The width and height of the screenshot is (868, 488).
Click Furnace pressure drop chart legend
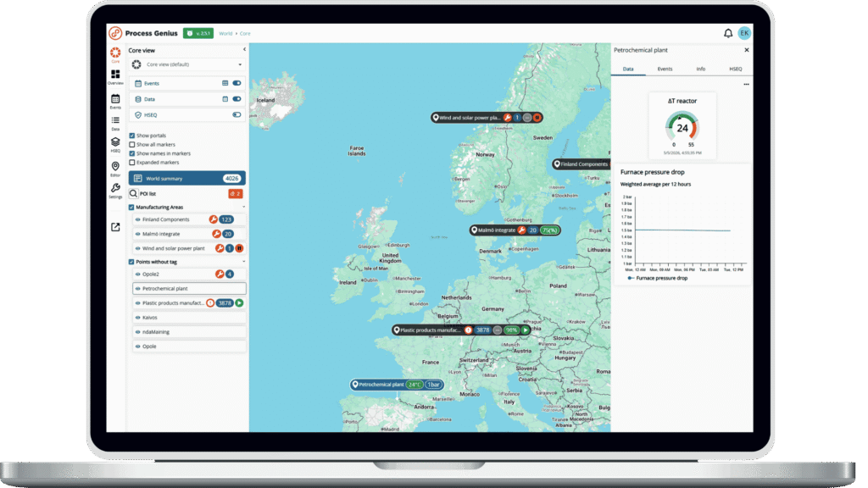pos(657,278)
